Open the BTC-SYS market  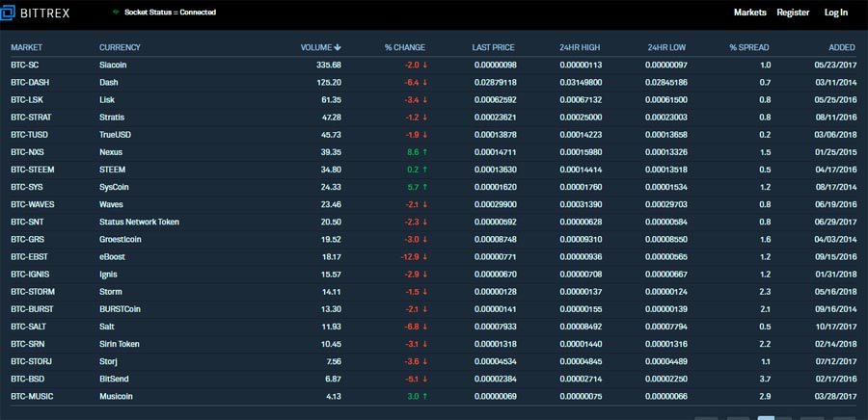[x=27, y=187]
